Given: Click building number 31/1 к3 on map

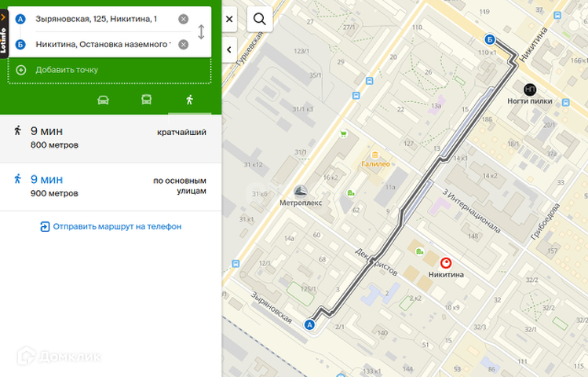Looking at the screenshot, I should click(x=302, y=109).
